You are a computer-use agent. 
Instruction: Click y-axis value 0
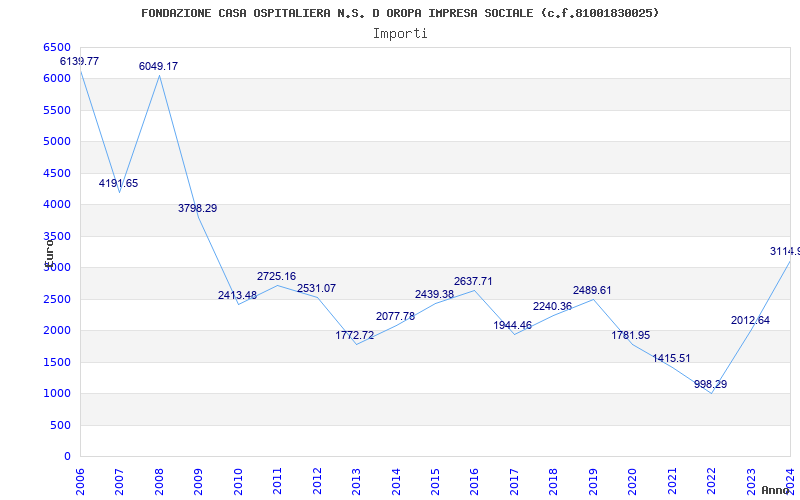point(67,457)
